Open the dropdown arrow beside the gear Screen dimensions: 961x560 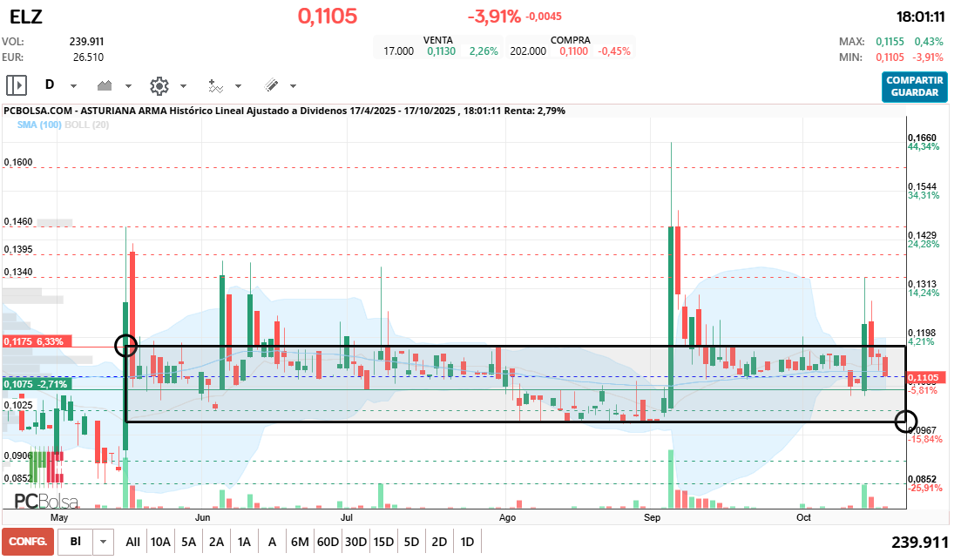click(x=183, y=86)
